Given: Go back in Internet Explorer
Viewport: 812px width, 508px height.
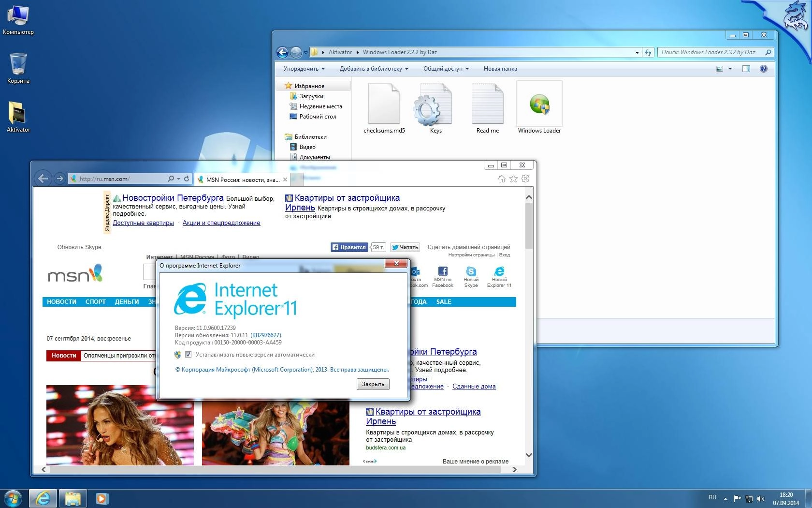Looking at the screenshot, I should coord(43,179).
